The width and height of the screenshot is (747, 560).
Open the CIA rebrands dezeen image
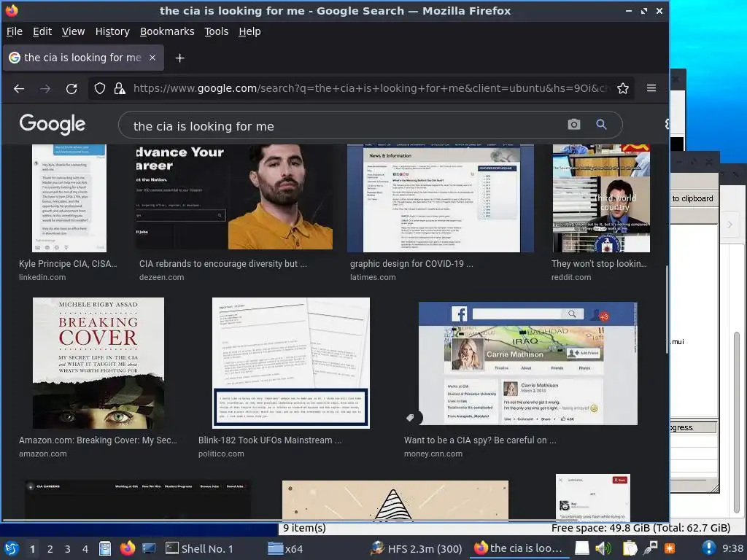[x=234, y=197]
